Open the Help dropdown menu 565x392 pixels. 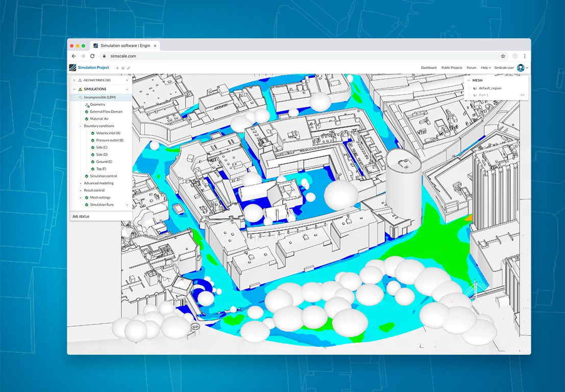pyautogui.click(x=486, y=68)
